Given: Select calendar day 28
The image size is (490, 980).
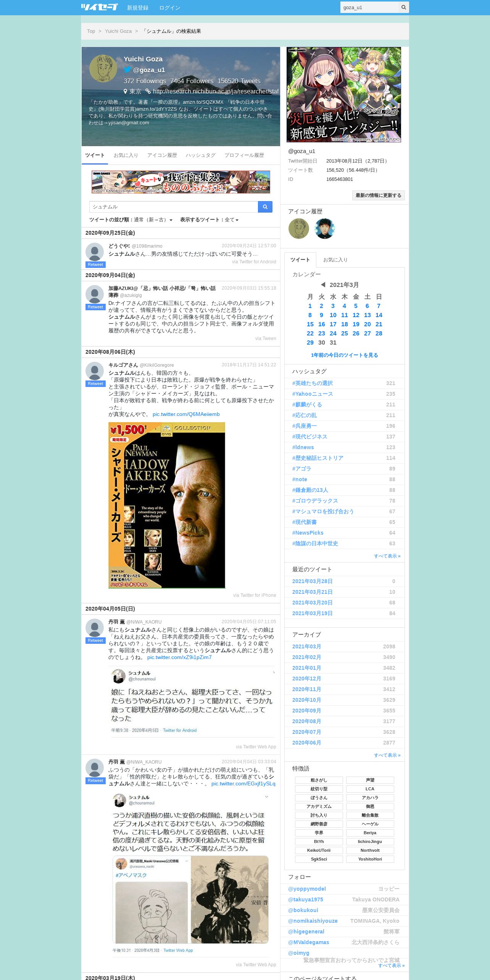Looking at the screenshot, I should pyautogui.click(x=379, y=334).
